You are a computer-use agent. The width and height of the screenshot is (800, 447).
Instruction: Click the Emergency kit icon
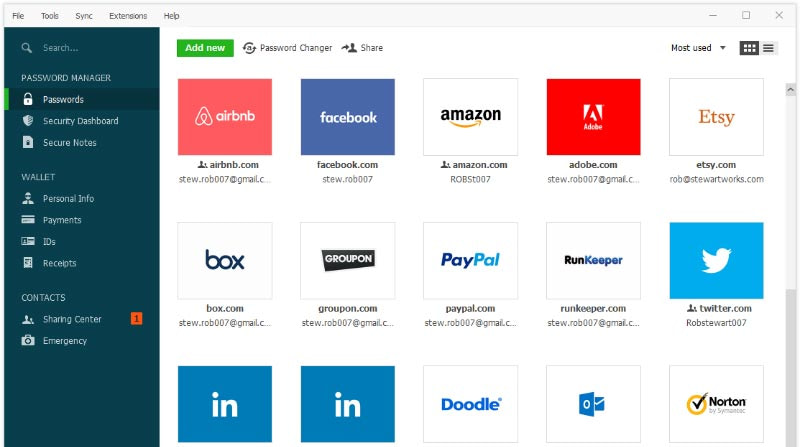tap(28, 340)
